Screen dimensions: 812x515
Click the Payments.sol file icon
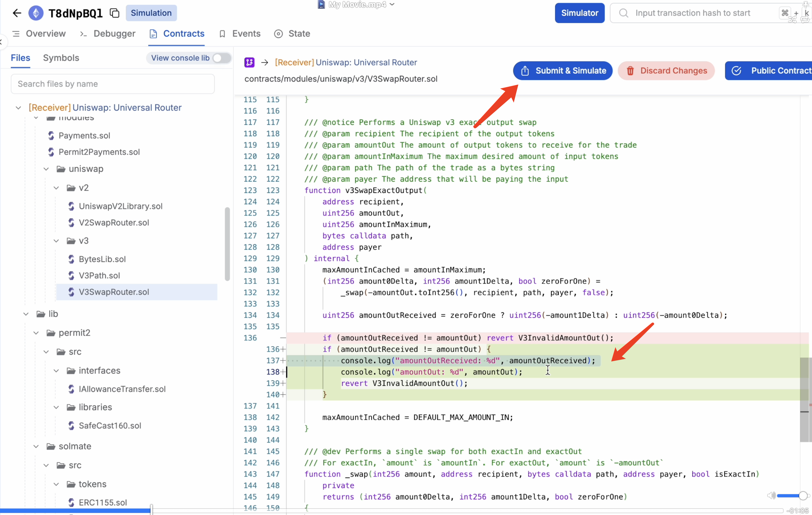pyautogui.click(x=51, y=136)
